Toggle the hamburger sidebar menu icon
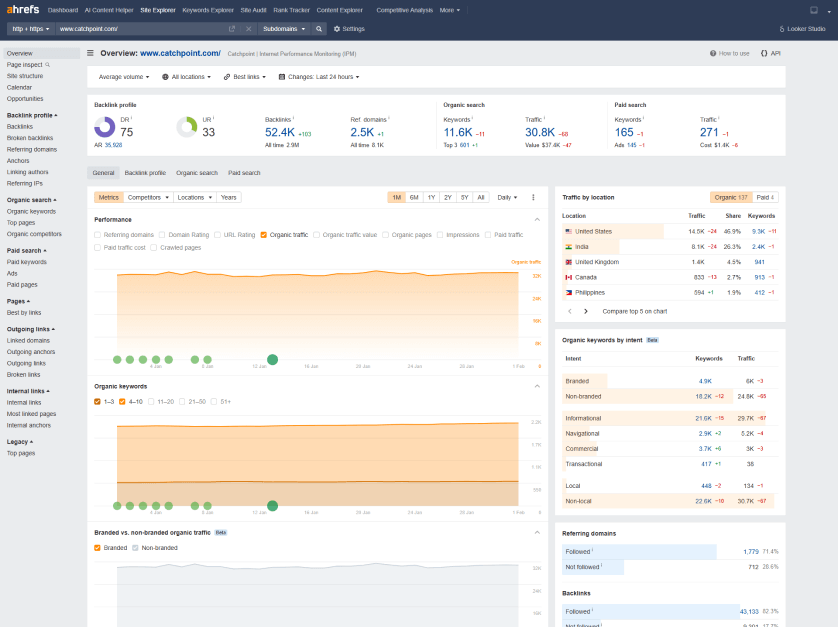The height and width of the screenshot is (627, 838). pos(91,53)
